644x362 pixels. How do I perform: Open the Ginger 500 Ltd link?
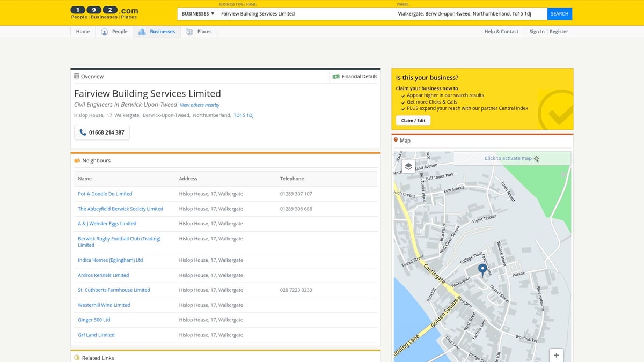click(94, 320)
